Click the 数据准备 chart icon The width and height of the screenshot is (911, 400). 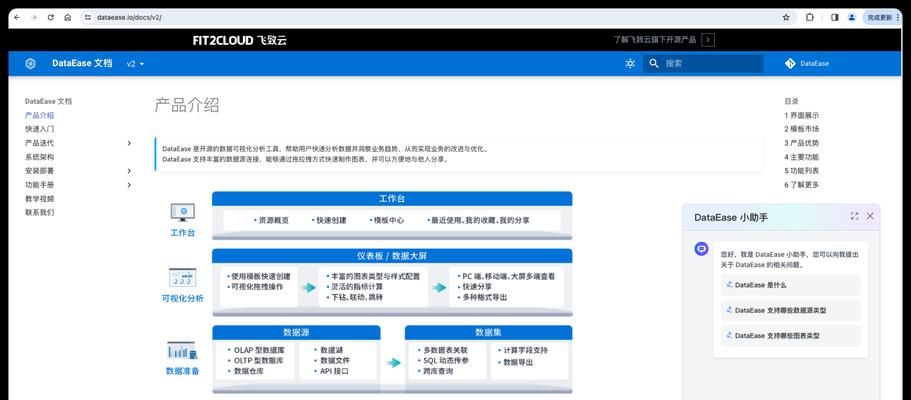click(182, 350)
